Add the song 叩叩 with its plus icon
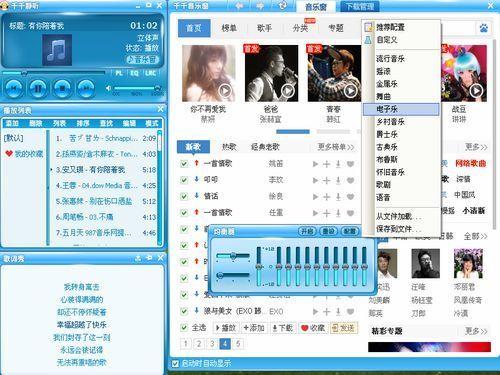 pos(327,180)
